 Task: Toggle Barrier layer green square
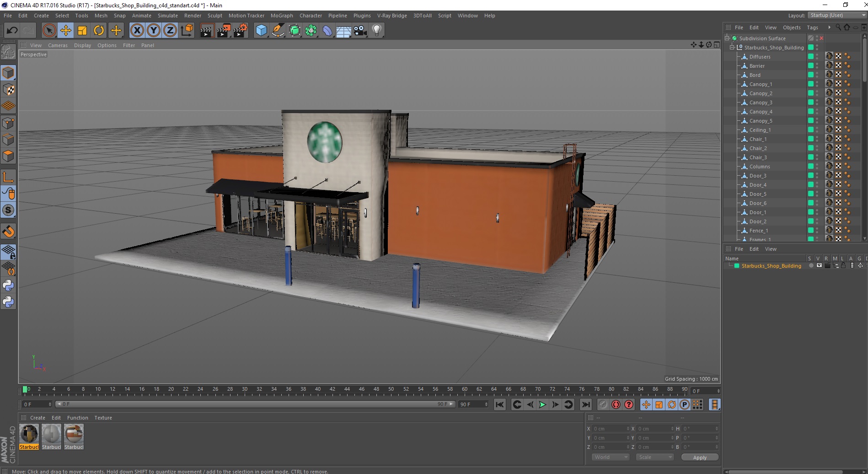(x=811, y=65)
